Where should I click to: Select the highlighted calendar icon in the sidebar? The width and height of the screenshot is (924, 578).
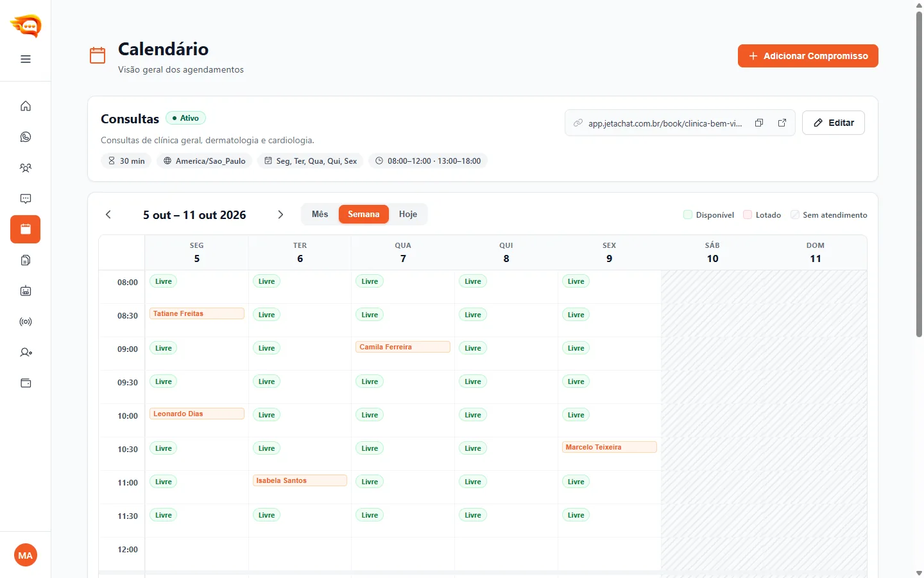click(26, 229)
